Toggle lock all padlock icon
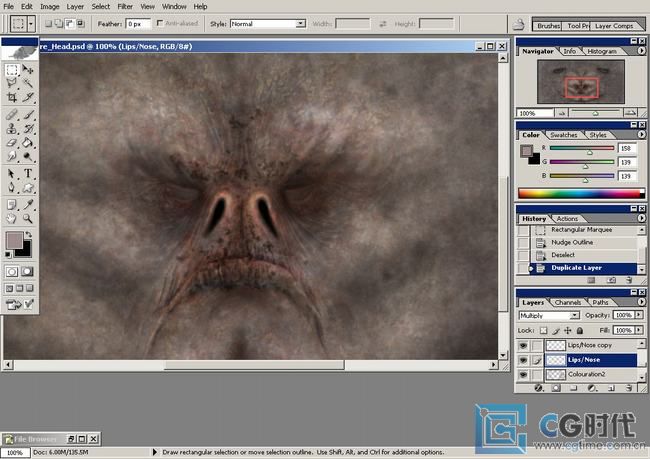650x459 pixels. tap(580, 330)
